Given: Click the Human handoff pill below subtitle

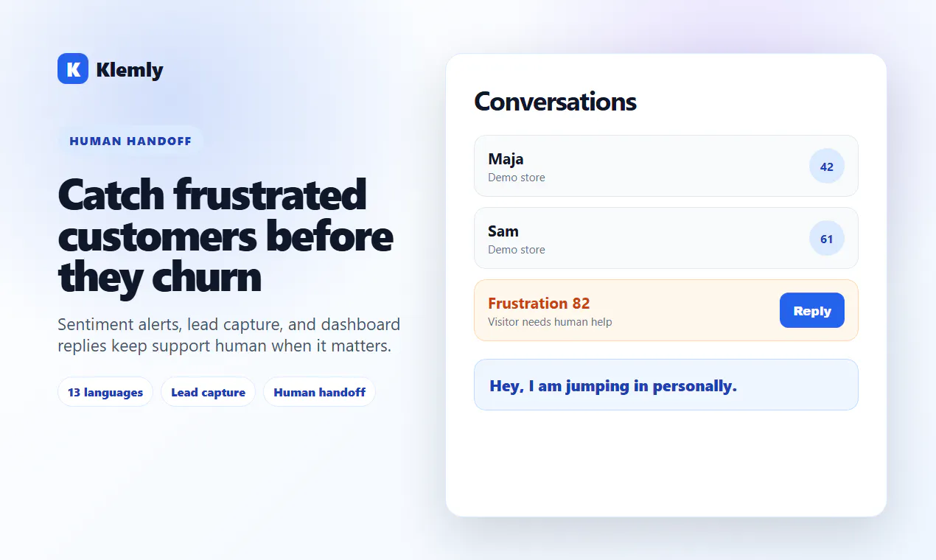Looking at the screenshot, I should click(319, 392).
